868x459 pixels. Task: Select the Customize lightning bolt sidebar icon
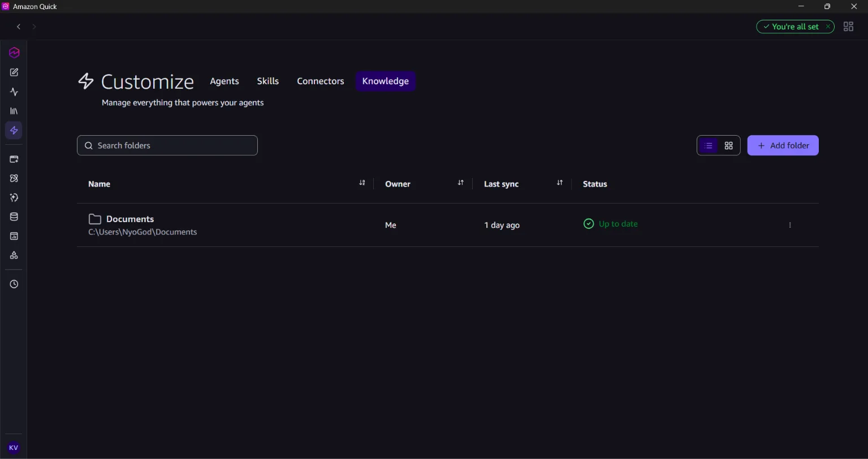tap(14, 130)
